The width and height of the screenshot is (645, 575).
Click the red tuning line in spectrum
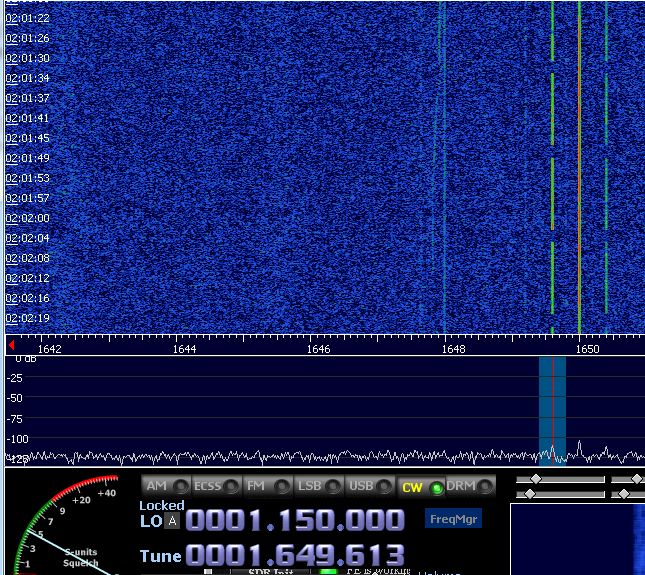click(554, 411)
